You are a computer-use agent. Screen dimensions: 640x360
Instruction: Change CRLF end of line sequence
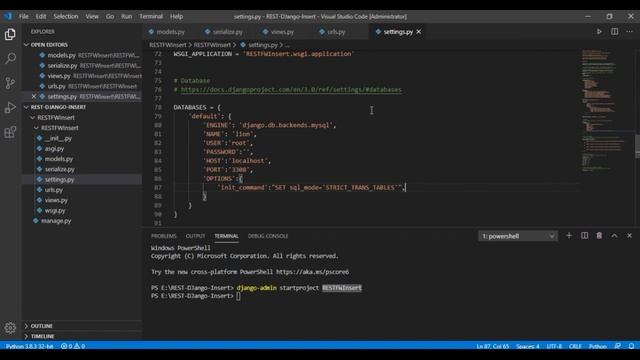click(x=575, y=346)
